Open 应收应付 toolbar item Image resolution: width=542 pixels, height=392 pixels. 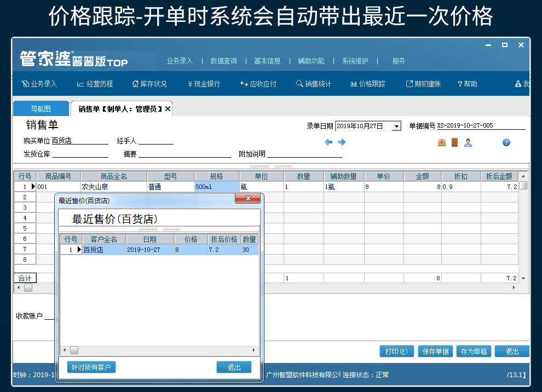pos(258,84)
